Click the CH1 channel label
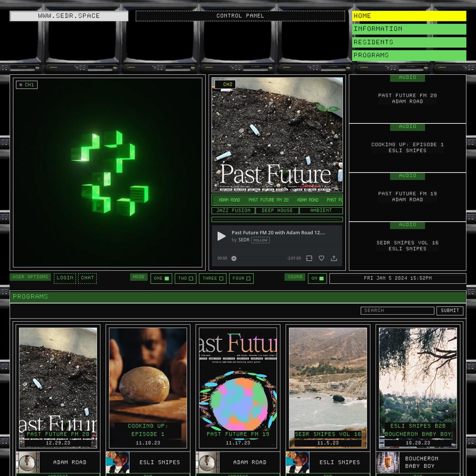The width and height of the screenshot is (476, 476). 27,85
